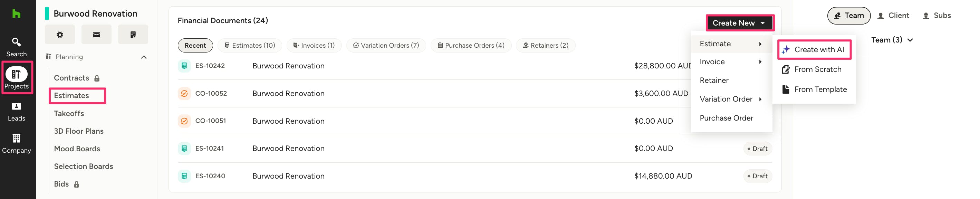Screen dimensions: 980x199
Task: Select Variation Order menu entry
Action: click(x=726, y=99)
